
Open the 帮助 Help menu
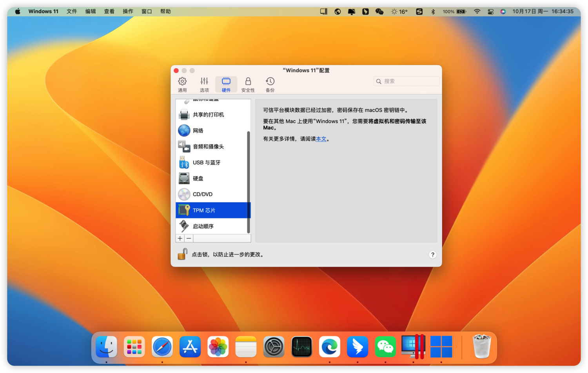point(165,11)
